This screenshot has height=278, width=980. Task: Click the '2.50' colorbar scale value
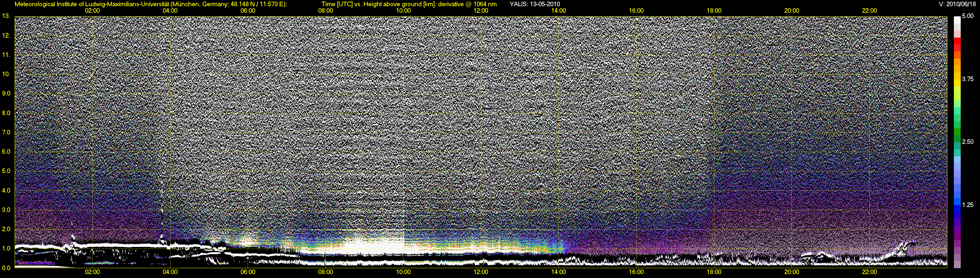coord(968,142)
